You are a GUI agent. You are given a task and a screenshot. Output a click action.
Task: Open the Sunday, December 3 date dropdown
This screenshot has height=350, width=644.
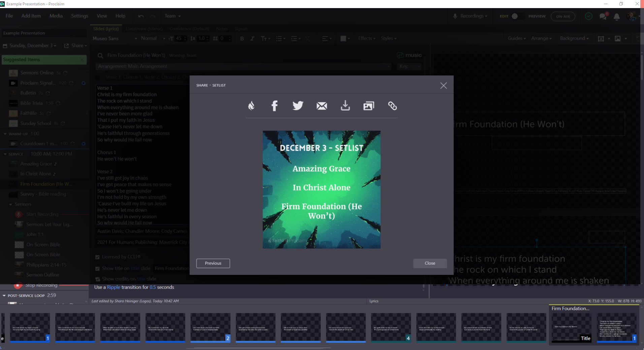pyautogui.click(x=30, y=45)
